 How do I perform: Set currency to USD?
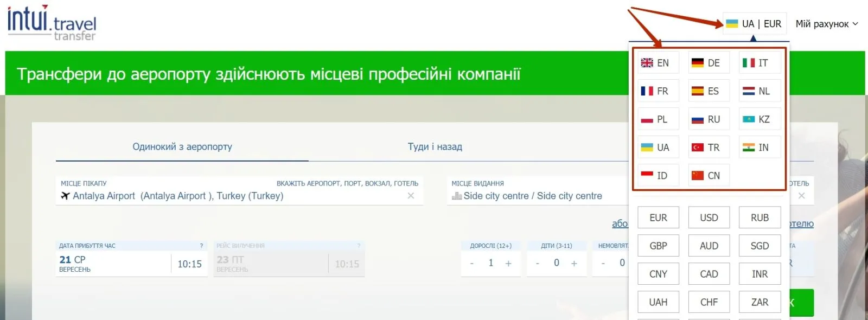click(x=709, y=217)
